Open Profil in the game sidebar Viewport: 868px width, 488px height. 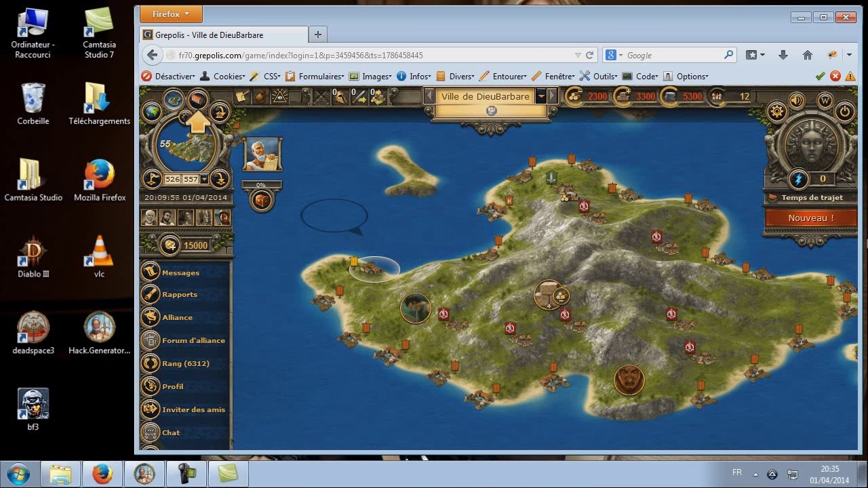(173, 386)
